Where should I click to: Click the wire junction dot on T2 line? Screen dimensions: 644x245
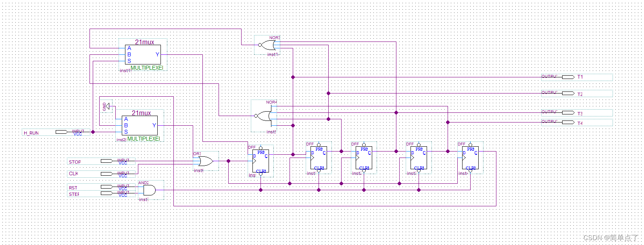328,93
